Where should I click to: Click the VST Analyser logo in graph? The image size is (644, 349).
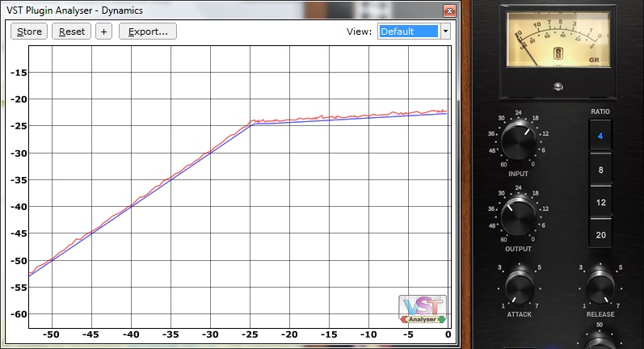click(x=423, y=309)
